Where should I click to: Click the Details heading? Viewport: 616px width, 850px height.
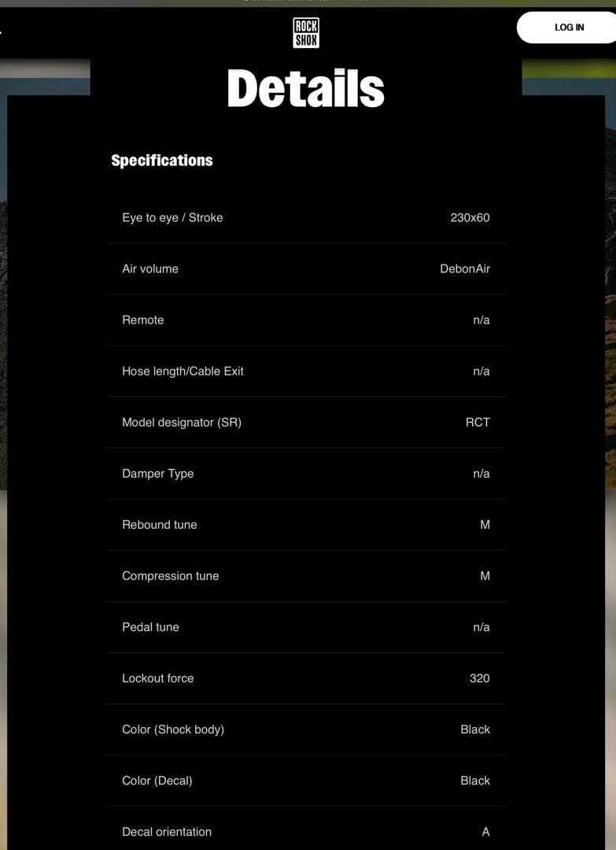[306, 88]
